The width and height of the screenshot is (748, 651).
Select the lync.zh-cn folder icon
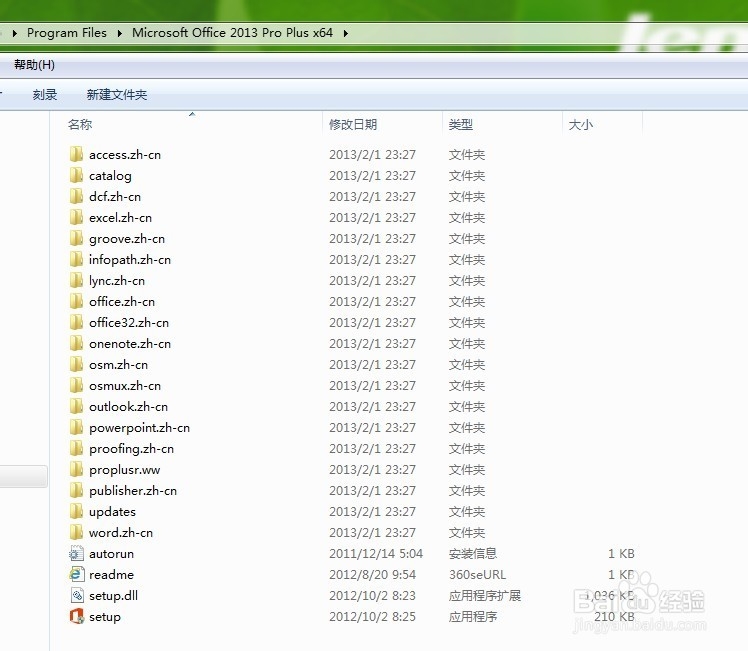pos(76,280)
